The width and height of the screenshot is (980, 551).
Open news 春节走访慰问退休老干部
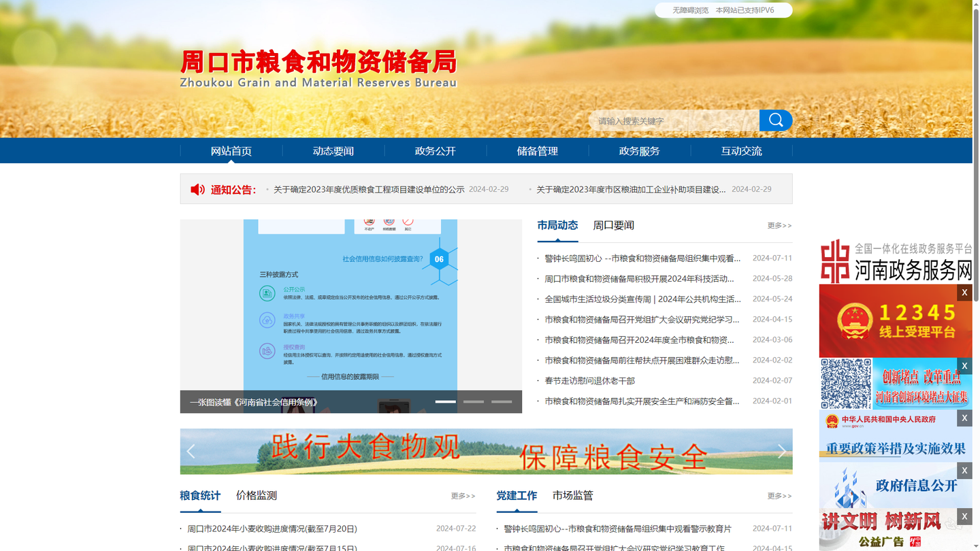coord(589,381)
